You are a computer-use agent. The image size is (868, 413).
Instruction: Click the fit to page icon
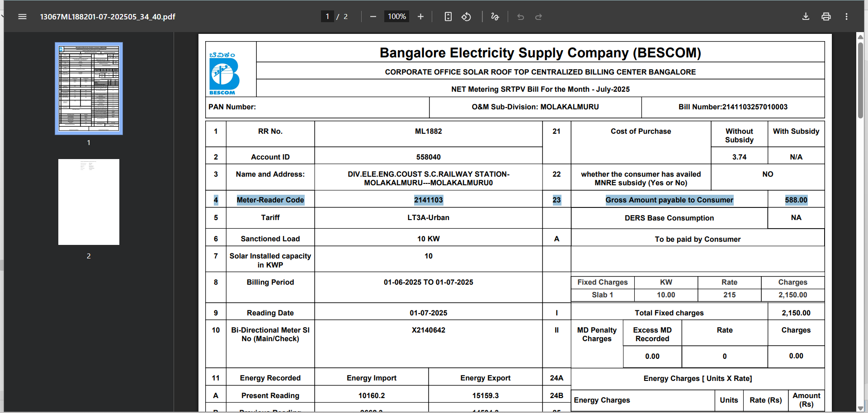pyautogui.click(x=448, y=17)
